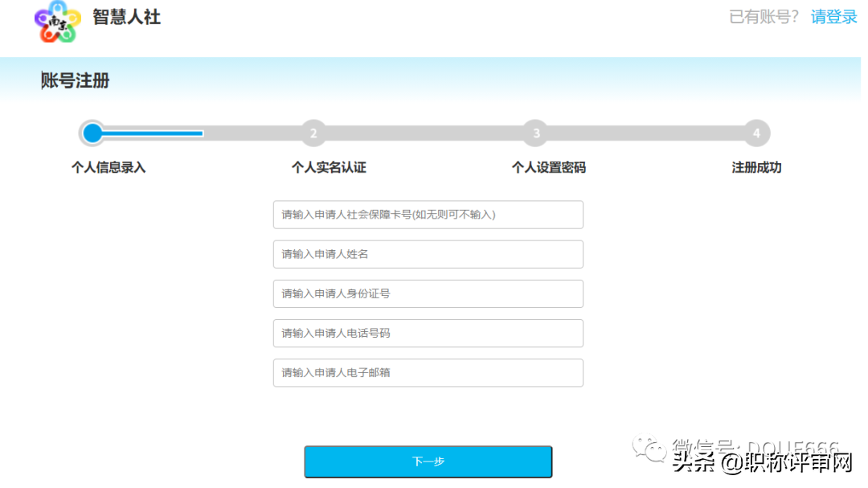Click the 个人信息录入 step label
868x488 pixels.
pyautogui.click(x=109, y=167)
